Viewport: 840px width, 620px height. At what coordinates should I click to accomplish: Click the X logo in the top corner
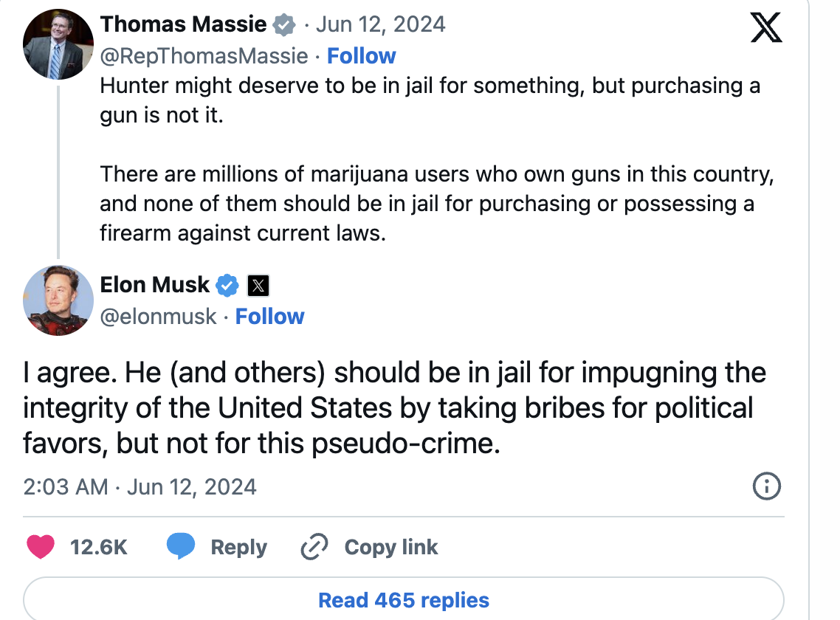coord(765,27)
